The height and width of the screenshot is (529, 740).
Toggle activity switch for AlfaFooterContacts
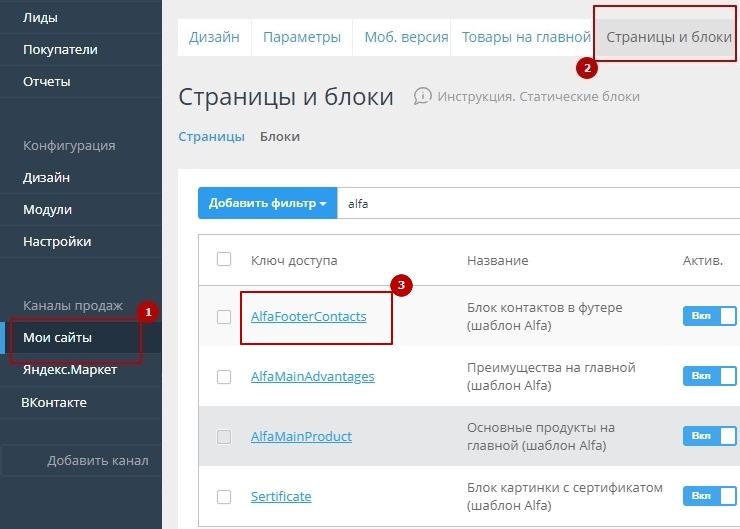(x=709, y=316)
